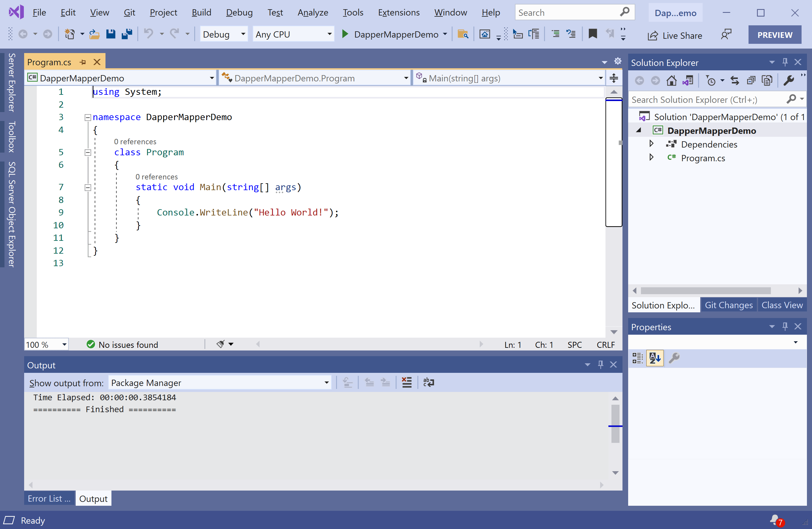Viewport: 812px width, 529px height.
Task: Collapse all items in Solution Explorer
Action: (751, 80)
